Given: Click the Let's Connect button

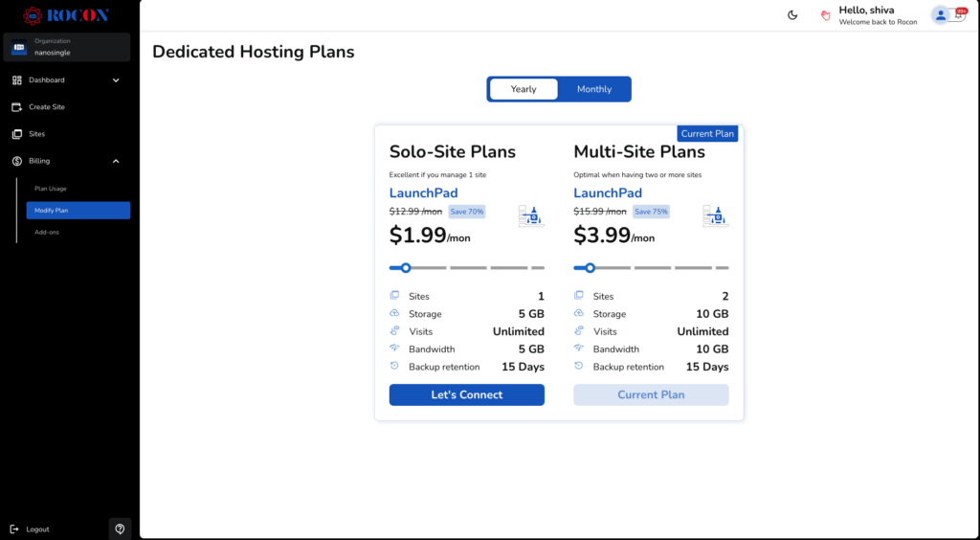Looking at the screenshot, I should coord(466,394).
